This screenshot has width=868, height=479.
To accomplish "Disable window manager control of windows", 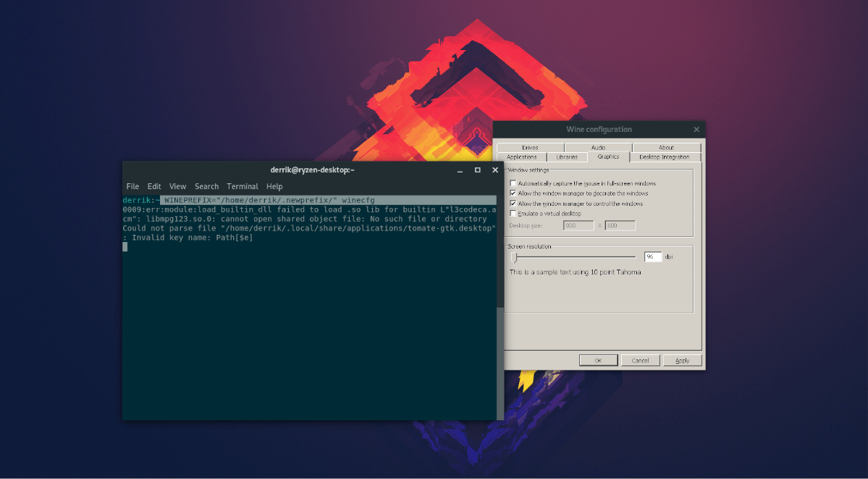I will [513, 204].
